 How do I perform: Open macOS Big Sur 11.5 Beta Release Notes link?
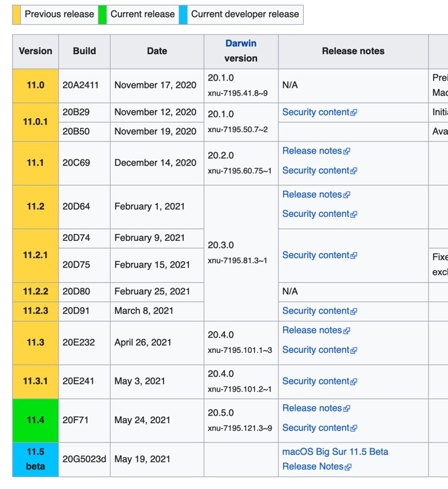coord(335,459)
